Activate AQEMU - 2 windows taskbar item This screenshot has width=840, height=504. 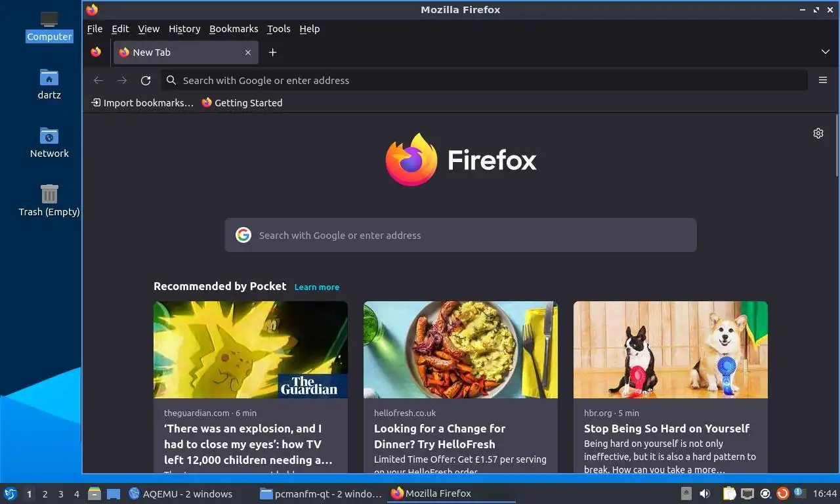coord(189,493)
